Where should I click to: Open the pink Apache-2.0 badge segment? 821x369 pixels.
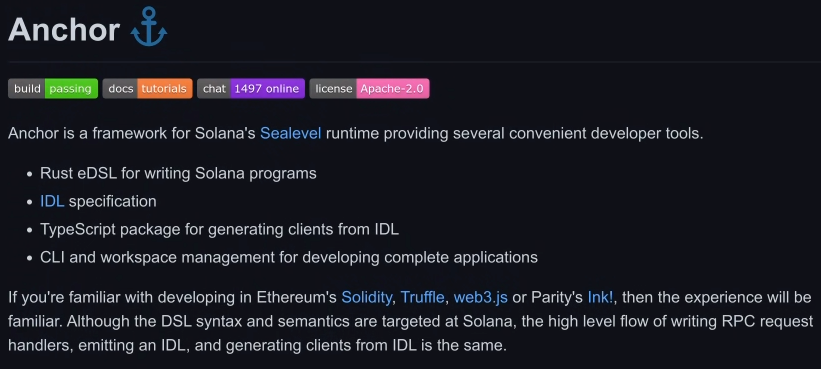[x=393, y=88]
